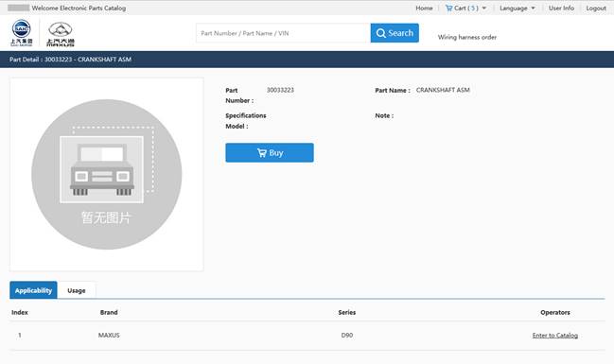Viewport: 614px width, 364px height.
Task: Click the shopping cart icon in top bar
Action: tap(448, 8)
